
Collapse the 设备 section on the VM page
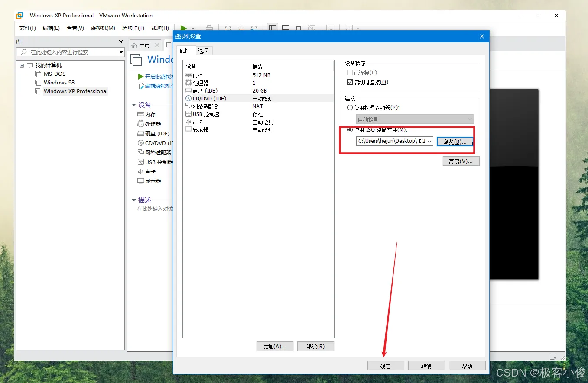[134, 105]
